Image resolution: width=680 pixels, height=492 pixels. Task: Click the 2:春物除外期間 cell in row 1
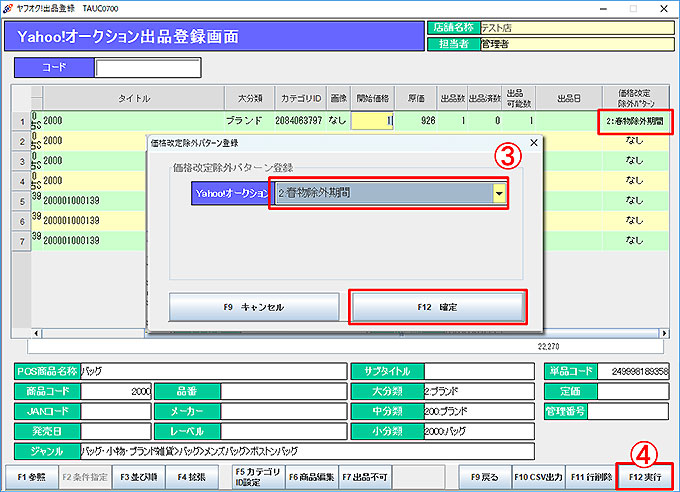634,121
